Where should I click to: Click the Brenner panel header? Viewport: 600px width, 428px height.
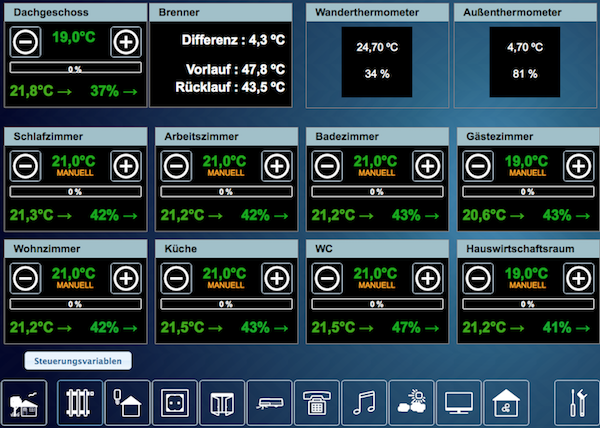pos(220,13)
